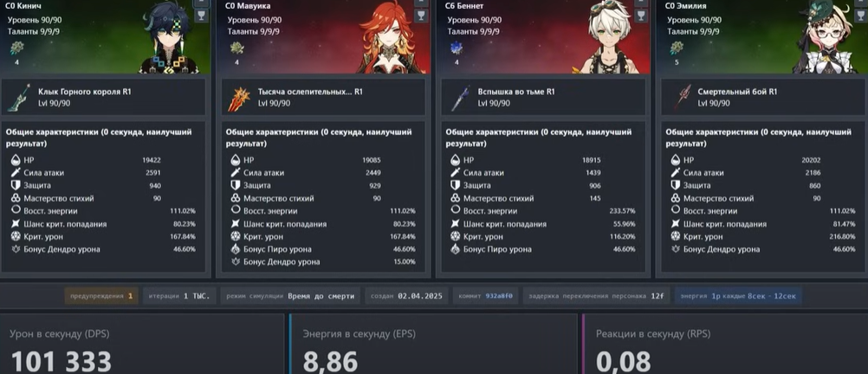The image size is (868, 374).
Task: Click the Вспышка во тьме R1 weapon name
Action: pos(516,92)
